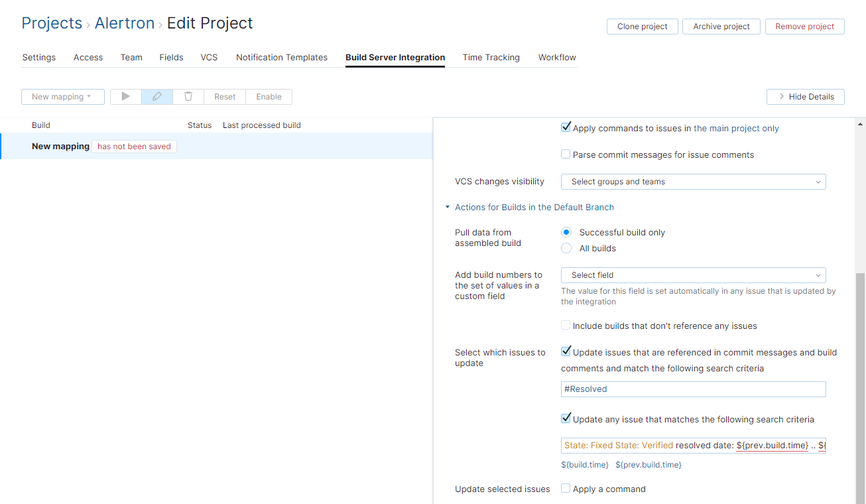Enable 'Parse commit messages for issue comments'
This screenshot has width=866, height=504.
click(x=566, y=155)
